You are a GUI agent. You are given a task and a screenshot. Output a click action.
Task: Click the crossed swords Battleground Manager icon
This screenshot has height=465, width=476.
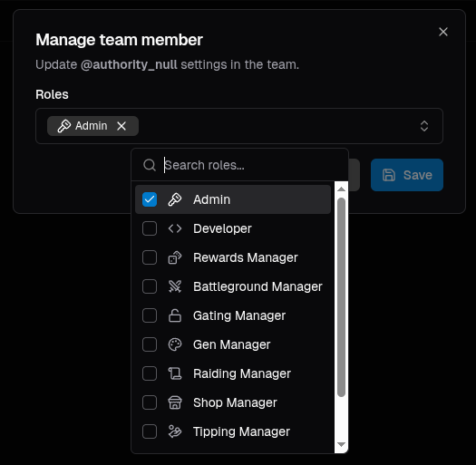(175, 286)
